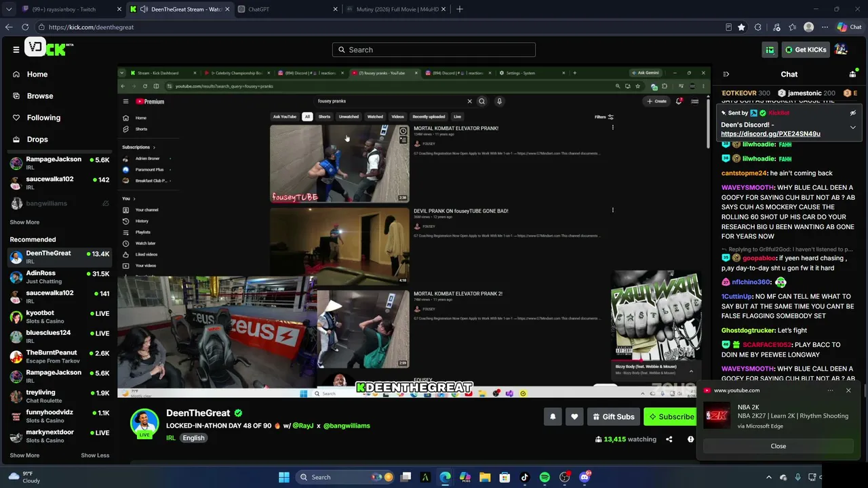The image size is (868, 488).
Task: Open the Deen's Discord invite link
Action: coord(770,134)
